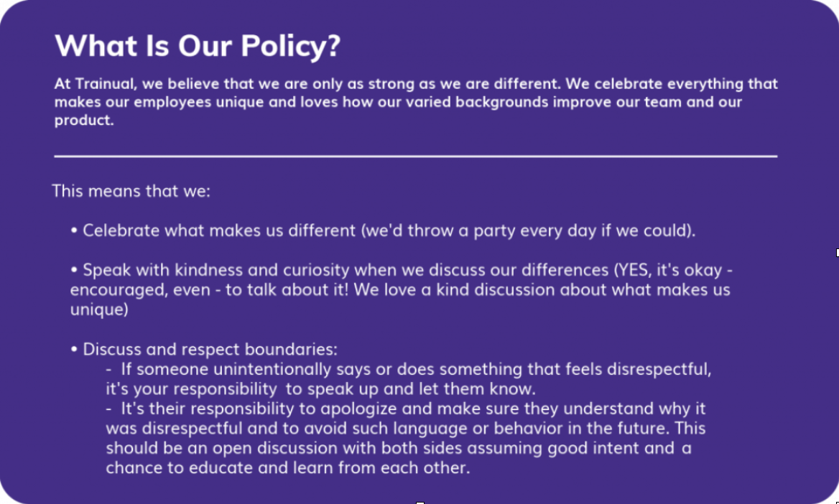The width and height of the screenshot is (839, 504).
Task: Click the line starting "makes our employees unique"
Action: pyautogui.click(x=398, y=102)
